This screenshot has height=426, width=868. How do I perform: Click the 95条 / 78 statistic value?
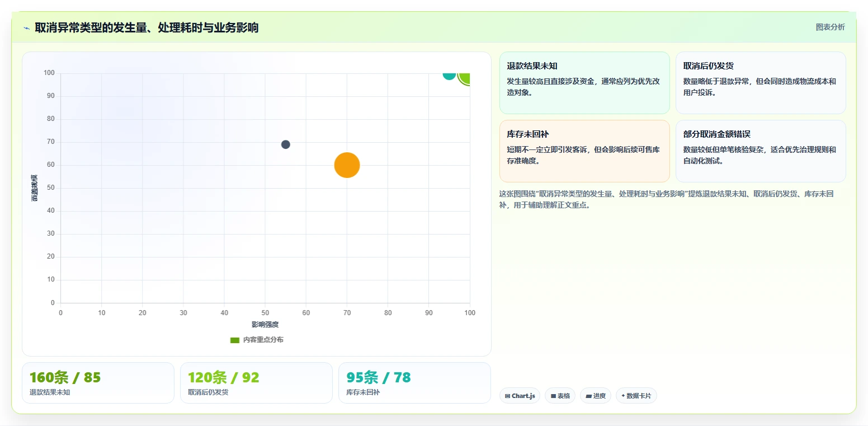tap(379, 378)
